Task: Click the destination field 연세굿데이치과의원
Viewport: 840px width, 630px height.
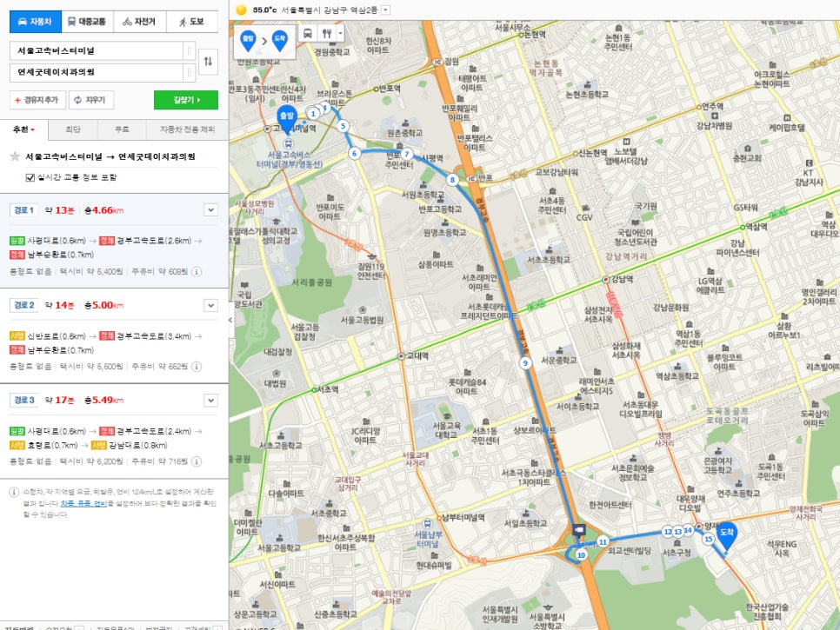Action: (x=96, y=73)
